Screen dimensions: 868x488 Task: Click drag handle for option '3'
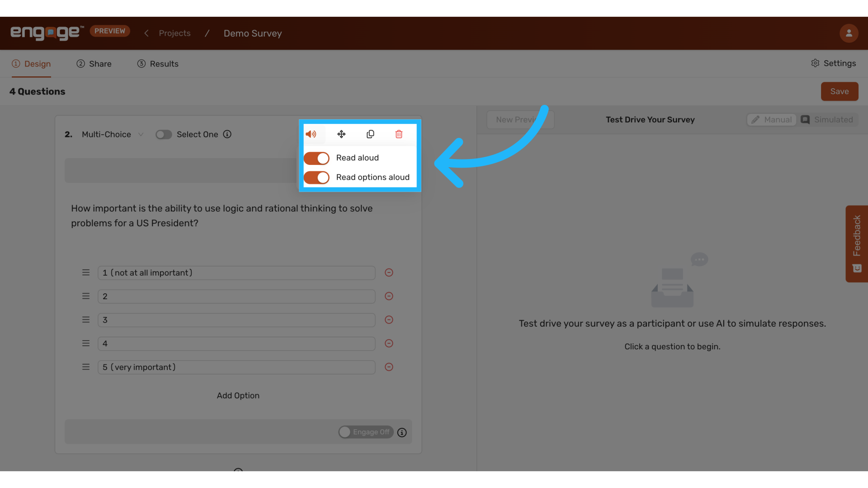point(86,319)
